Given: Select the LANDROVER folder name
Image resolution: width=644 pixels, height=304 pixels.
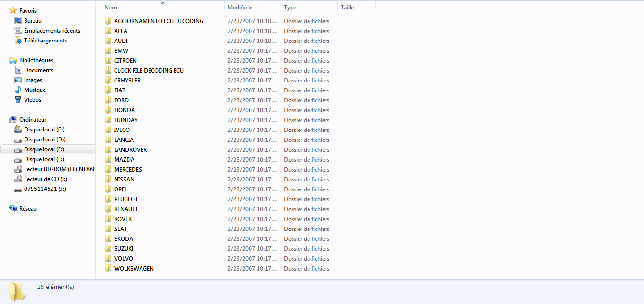Looking at the screenshot, I should (x=130, y=149).
